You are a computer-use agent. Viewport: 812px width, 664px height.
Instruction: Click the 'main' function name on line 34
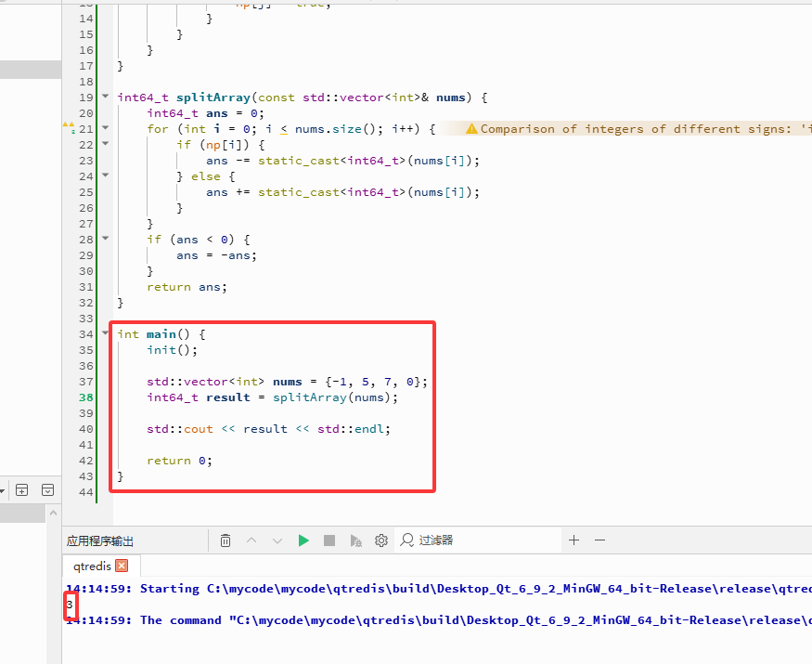[x=161, y=334]
